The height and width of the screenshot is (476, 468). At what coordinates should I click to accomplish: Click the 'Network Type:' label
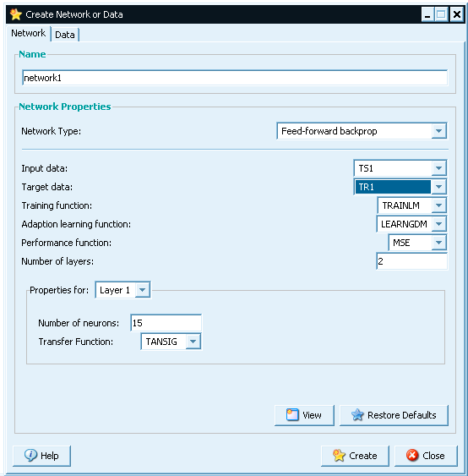(x=51, y=131)
